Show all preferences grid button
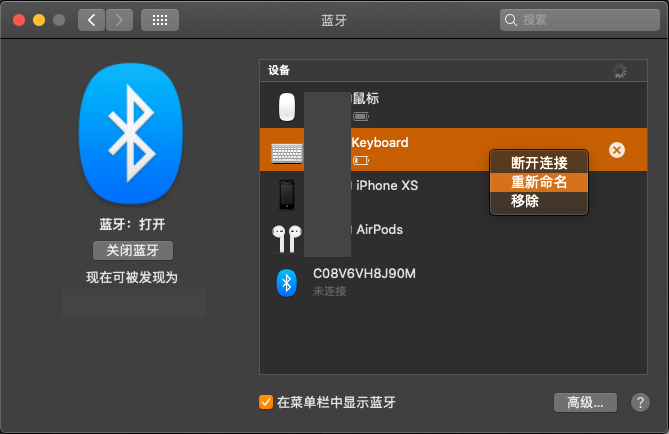 (160, 19)
